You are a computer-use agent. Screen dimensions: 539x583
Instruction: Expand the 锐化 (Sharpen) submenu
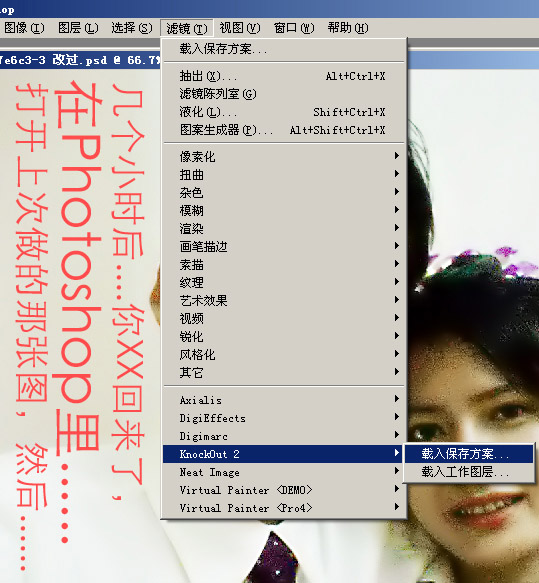pyautogui.click(x=284, y=336)
